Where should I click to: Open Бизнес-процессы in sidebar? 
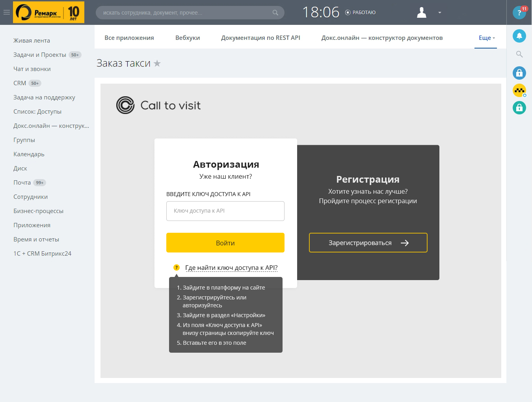click(38, 211)
